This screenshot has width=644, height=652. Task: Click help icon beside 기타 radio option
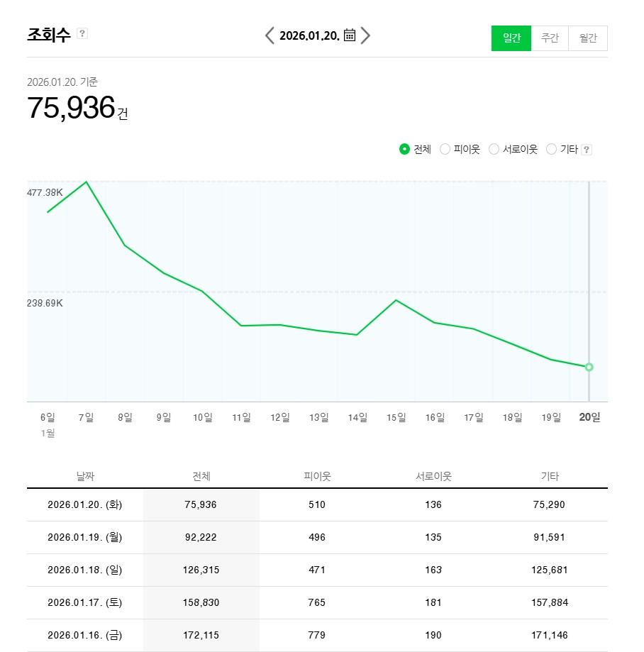coord(587,150)
